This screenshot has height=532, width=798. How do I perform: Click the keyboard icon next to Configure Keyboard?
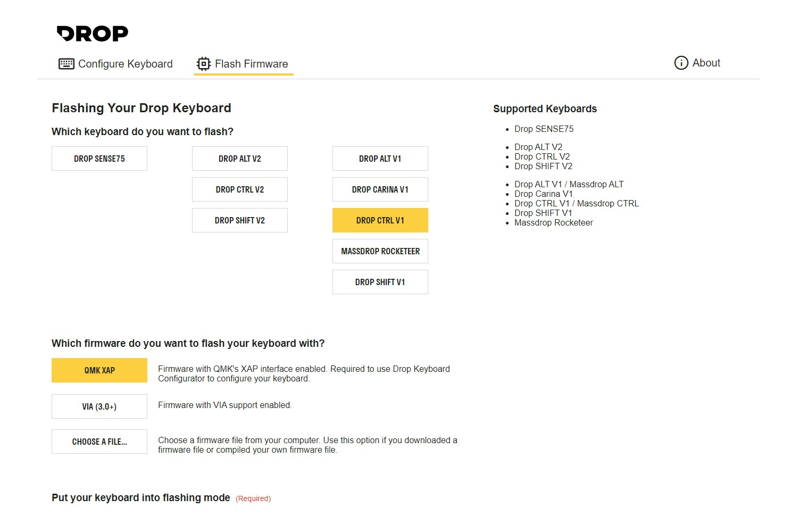point(65,63)
